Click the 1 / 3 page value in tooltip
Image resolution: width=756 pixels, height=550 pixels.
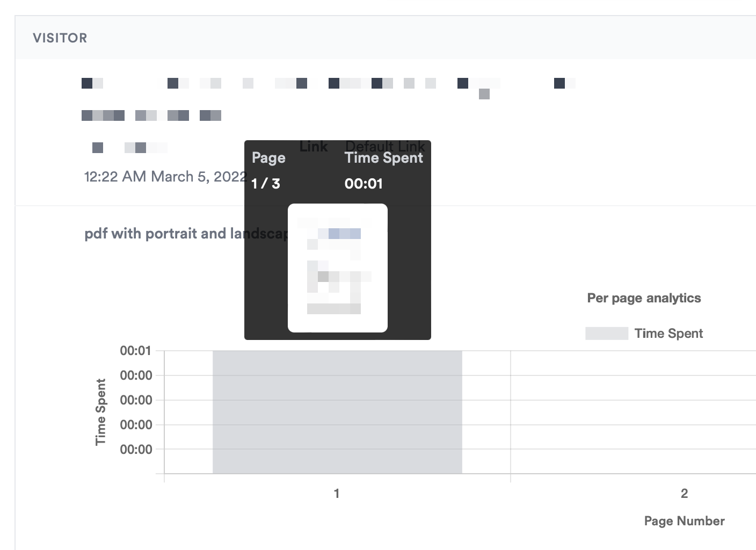point(266,184)
